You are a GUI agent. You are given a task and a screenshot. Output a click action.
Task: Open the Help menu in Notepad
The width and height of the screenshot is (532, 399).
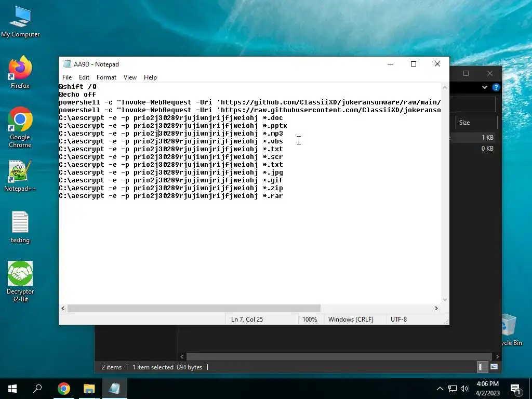[150, 77]
